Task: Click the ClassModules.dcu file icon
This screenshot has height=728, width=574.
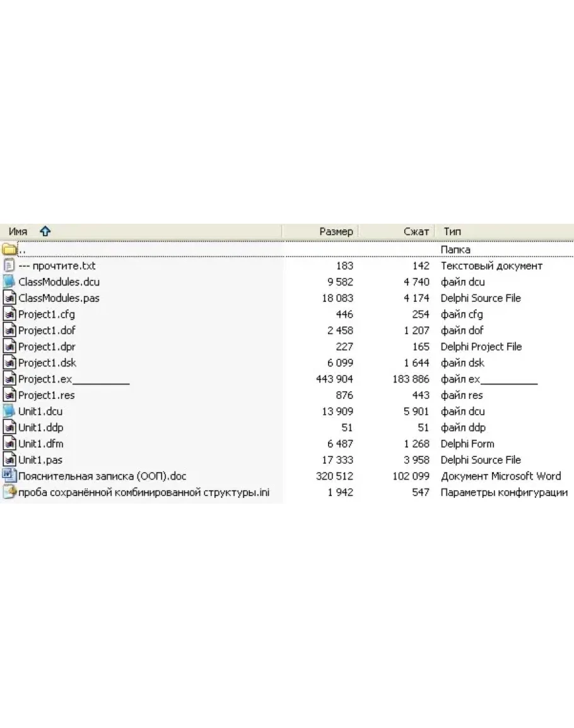Action: click(9, 282)
